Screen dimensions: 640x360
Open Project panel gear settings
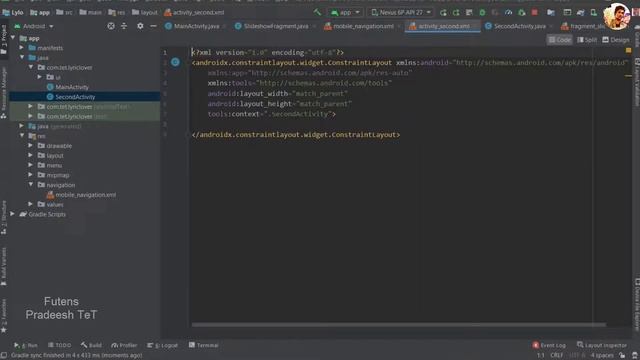[140, 26]
